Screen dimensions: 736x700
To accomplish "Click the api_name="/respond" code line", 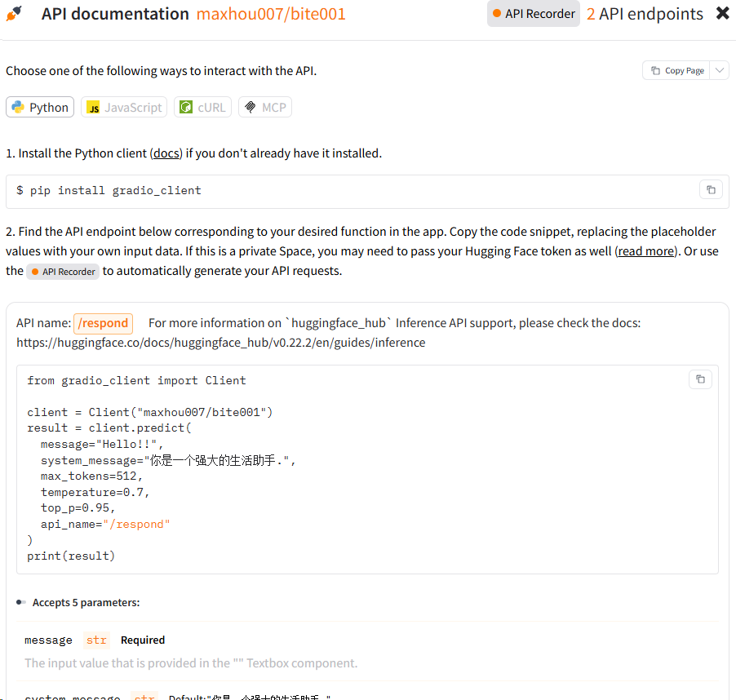I will (x=105, y=524).
